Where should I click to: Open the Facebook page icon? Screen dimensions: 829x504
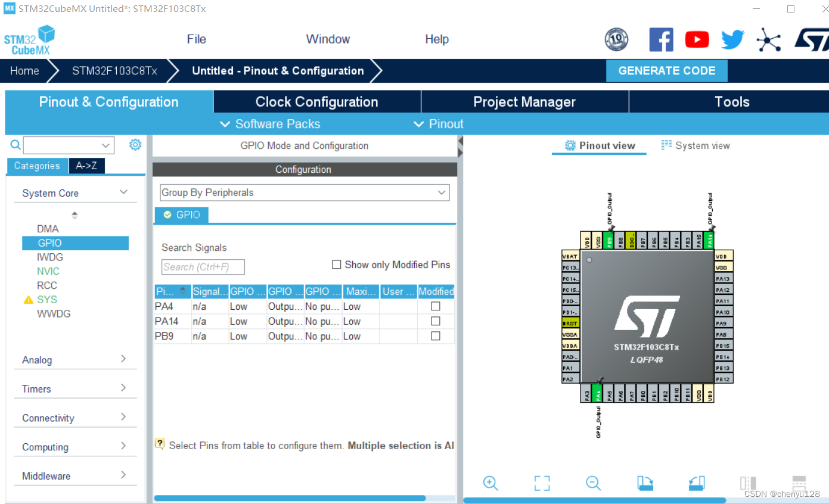pos(661,40)
